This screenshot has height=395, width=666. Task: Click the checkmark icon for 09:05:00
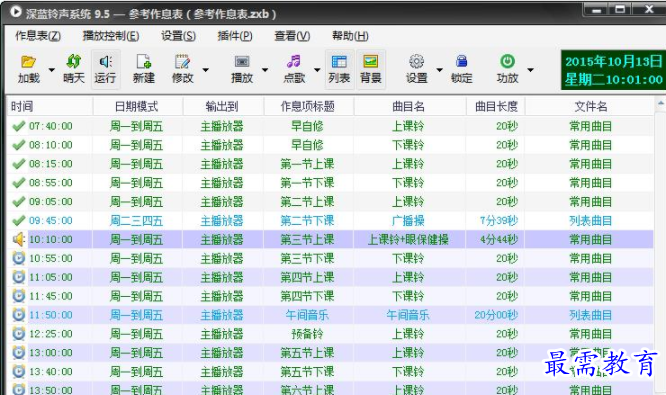[x=18, y=202]
